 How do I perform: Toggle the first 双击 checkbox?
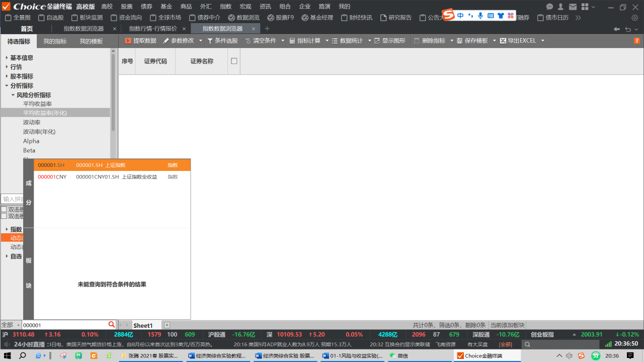[4, 210]
